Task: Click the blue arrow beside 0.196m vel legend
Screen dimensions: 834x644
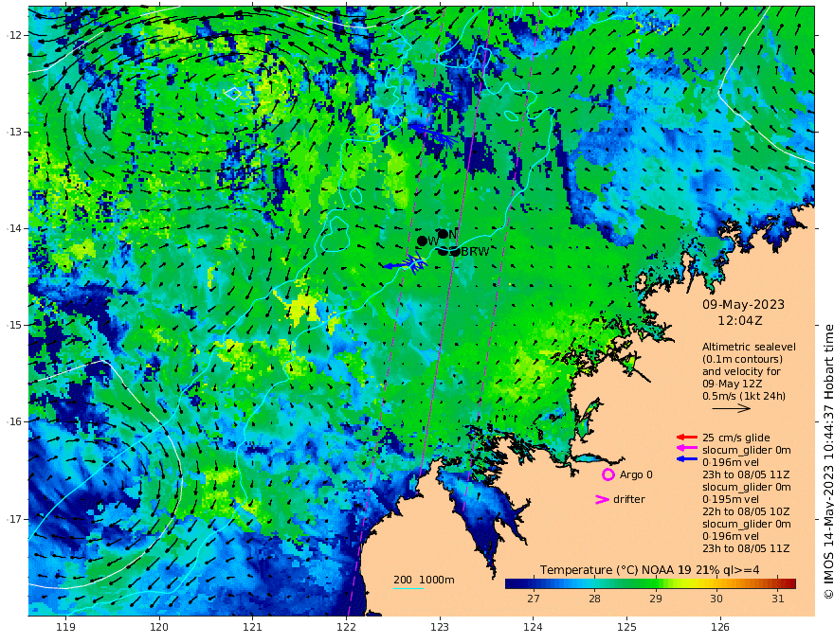Action: coord(687,458)
